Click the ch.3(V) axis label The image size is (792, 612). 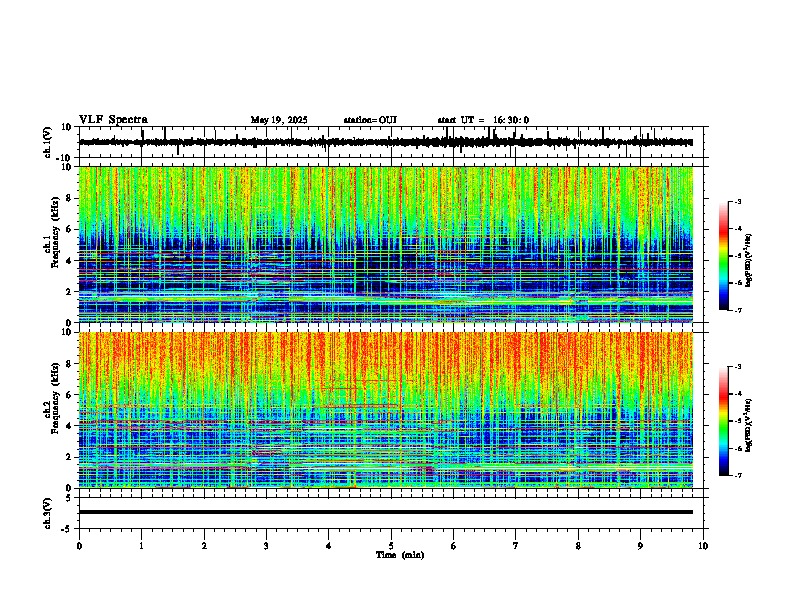[48, 513]
